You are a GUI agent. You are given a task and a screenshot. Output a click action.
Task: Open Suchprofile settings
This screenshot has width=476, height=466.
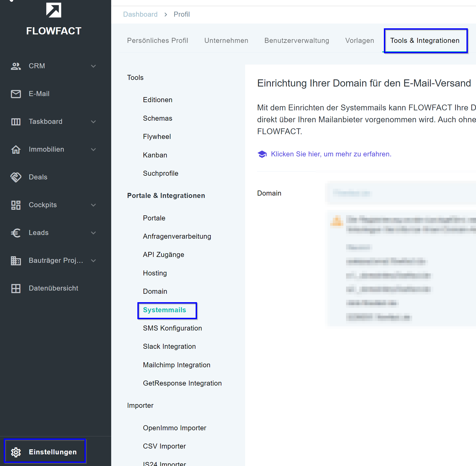(160, 173)
